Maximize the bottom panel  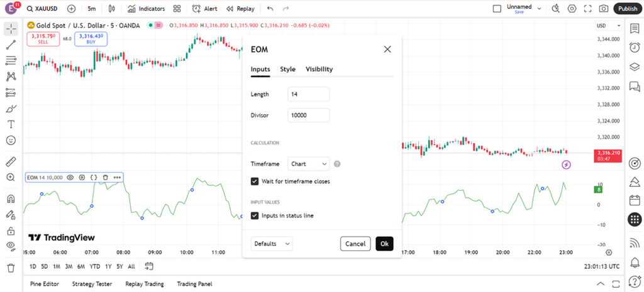pyautogui.click(x=616, y=284)
